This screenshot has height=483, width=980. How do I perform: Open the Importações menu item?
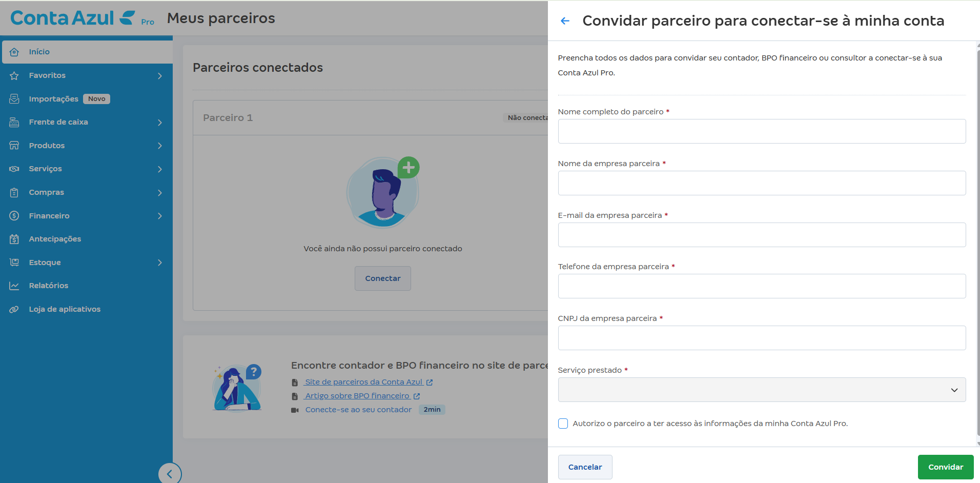click(x=86, y=99)
